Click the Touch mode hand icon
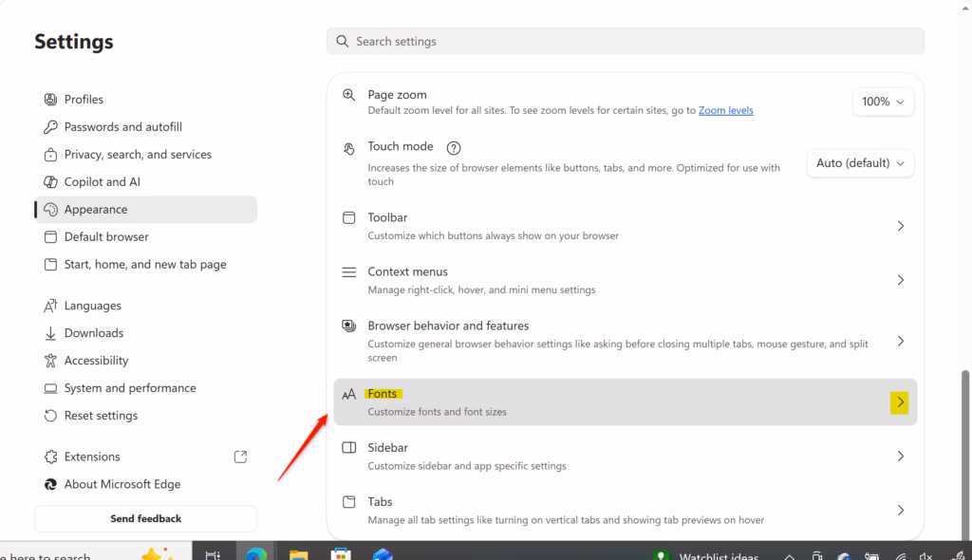The width and height of the screenshot is (972, 560). pyautogui.click(x=349, y=148)
